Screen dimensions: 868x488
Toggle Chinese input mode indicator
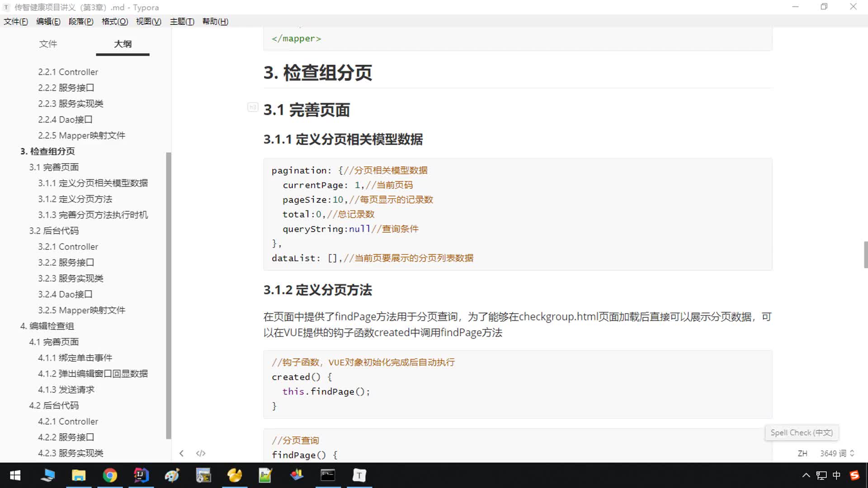point(836,475)
